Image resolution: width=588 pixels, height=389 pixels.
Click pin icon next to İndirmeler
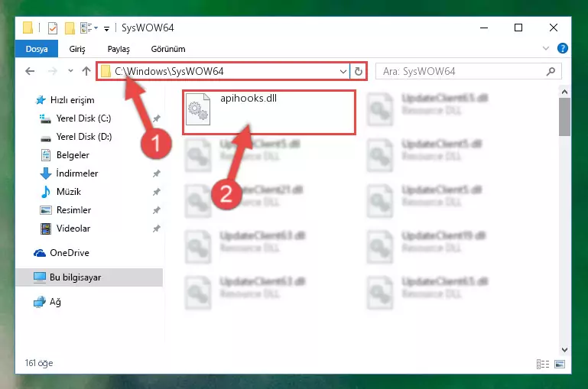coord(157,173)
